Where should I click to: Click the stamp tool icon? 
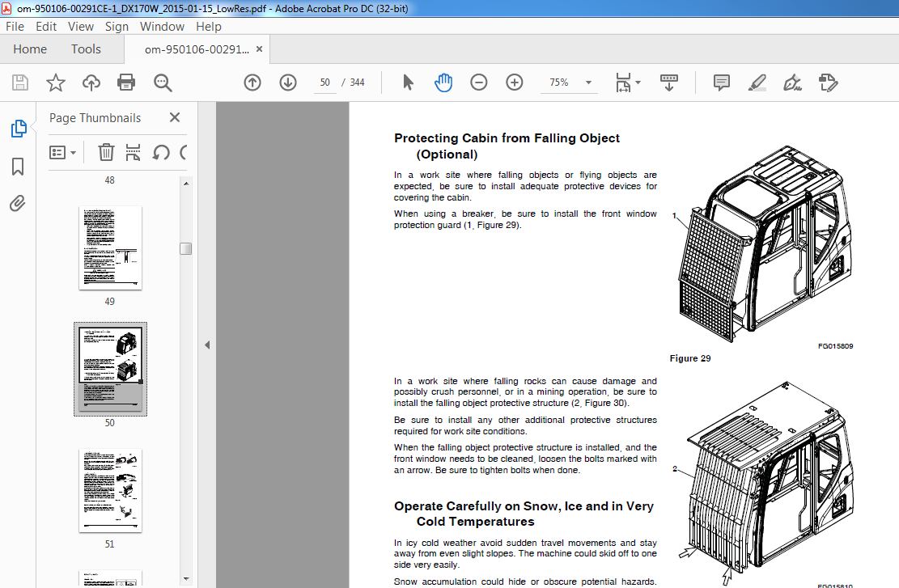pos(829,82)
